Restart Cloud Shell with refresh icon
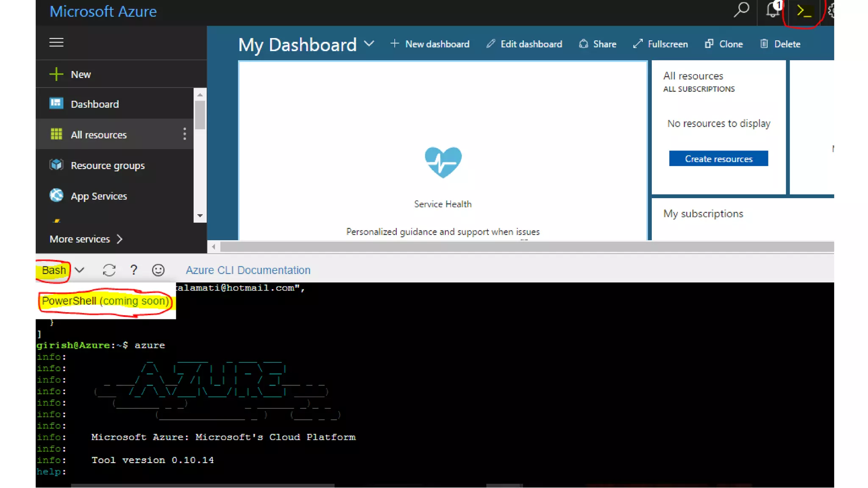868x488 pixels. click(109, 270)
